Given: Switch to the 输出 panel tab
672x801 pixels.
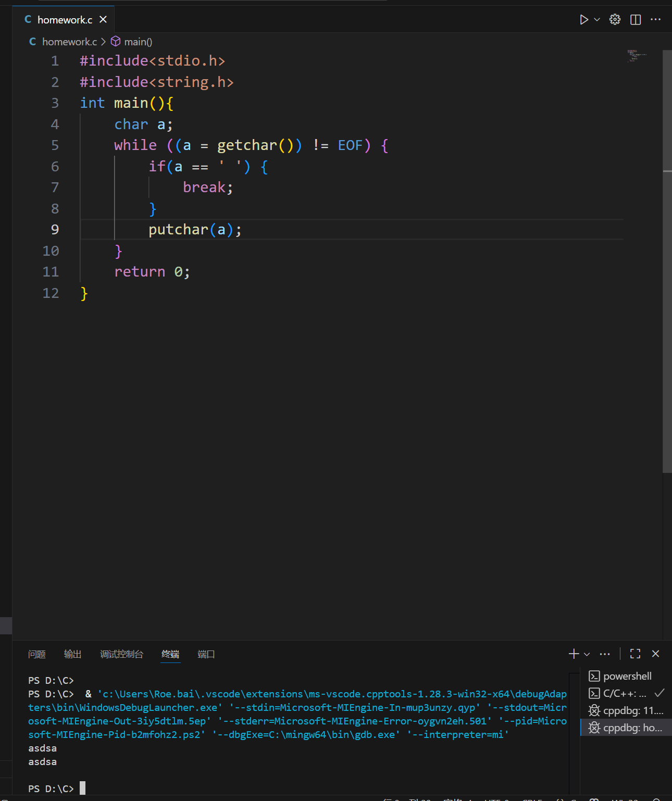Looking at the screenshot, I should point(73,654).
